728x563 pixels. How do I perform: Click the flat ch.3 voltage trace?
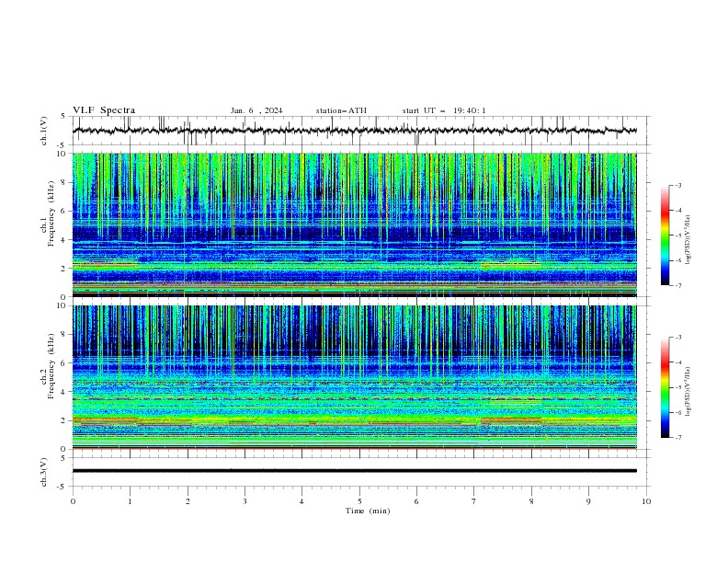click(355, 471)
